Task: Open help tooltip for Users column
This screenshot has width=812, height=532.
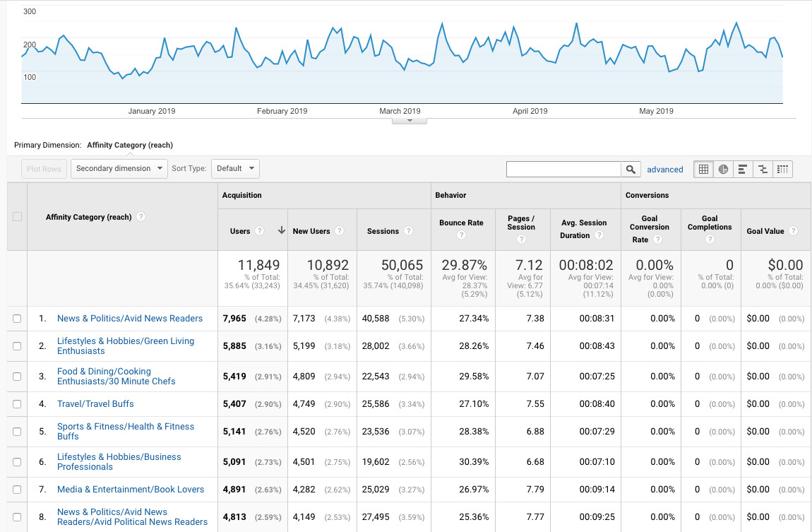Action: [259, 231]
